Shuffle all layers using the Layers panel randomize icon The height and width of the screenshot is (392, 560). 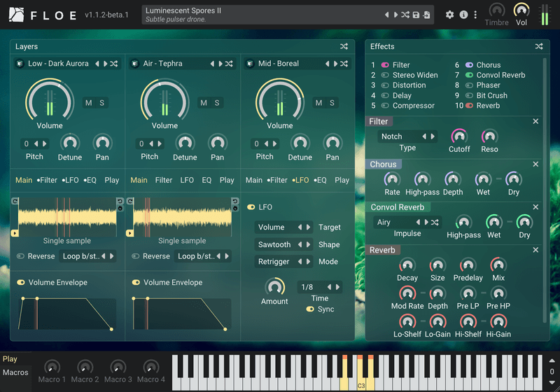click(344, 47)
